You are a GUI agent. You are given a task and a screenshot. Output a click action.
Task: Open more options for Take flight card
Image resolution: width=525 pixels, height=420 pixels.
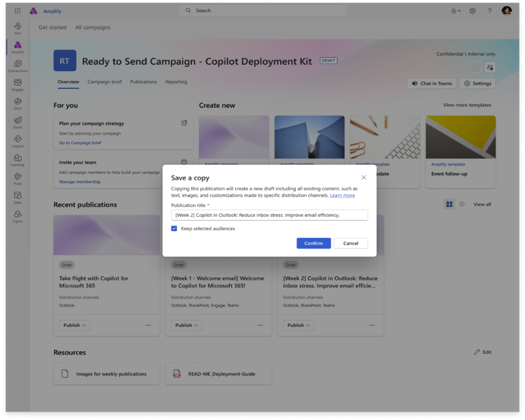(148, 325)
